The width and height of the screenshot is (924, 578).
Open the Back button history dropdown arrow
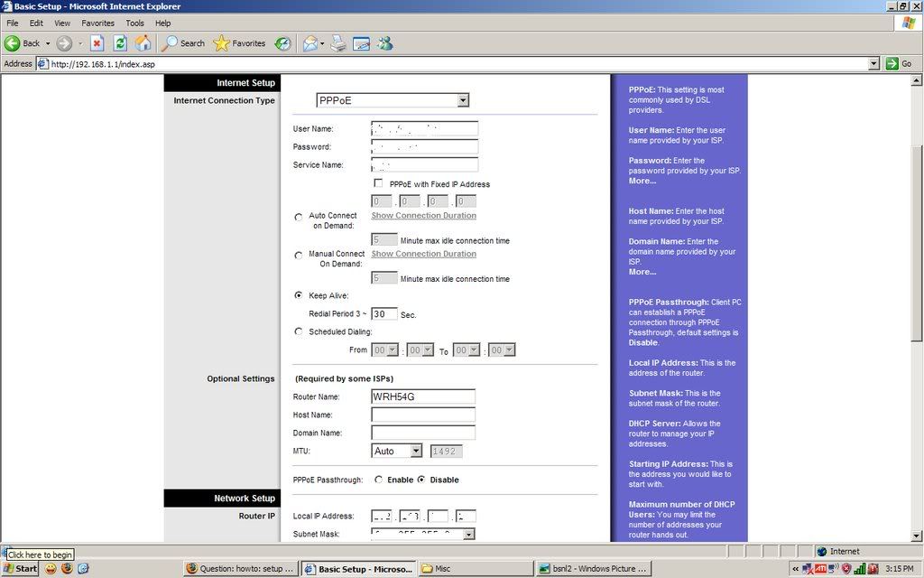point(48,43)
